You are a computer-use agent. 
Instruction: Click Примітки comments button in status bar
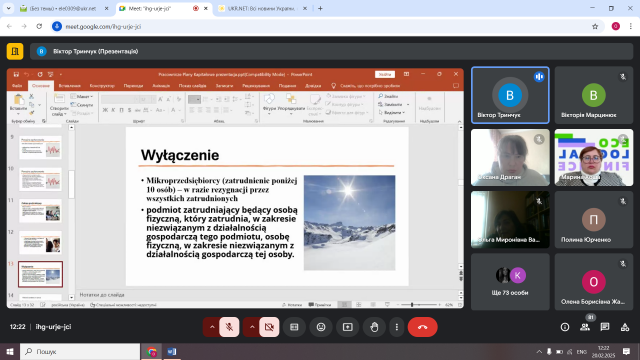coord(320,305)
